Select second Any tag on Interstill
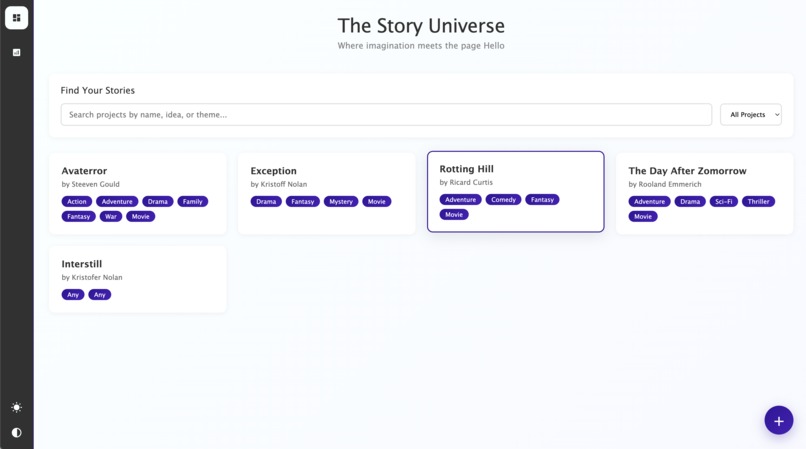Screen dimensions: 806x449 coord(100,295)
